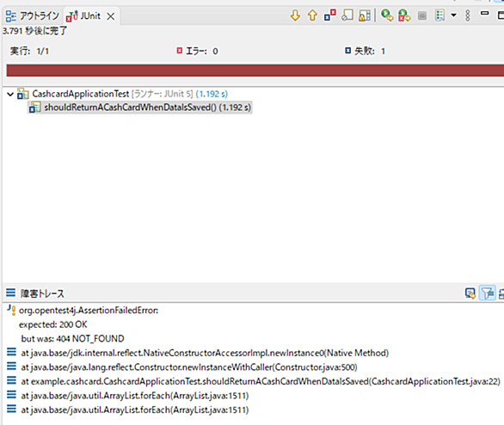
Task: Select CashcardApplicationTest test class row
Action: click(x=122, y=94)
